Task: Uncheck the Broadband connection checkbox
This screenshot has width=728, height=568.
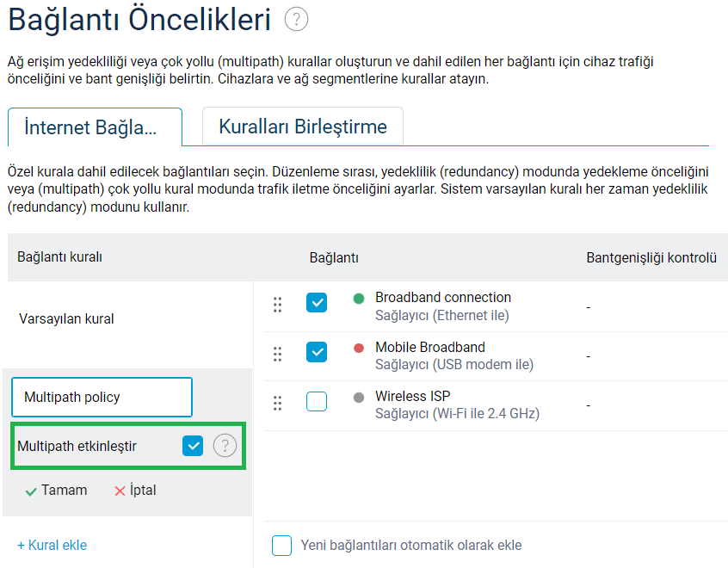Action: [317, 303]
